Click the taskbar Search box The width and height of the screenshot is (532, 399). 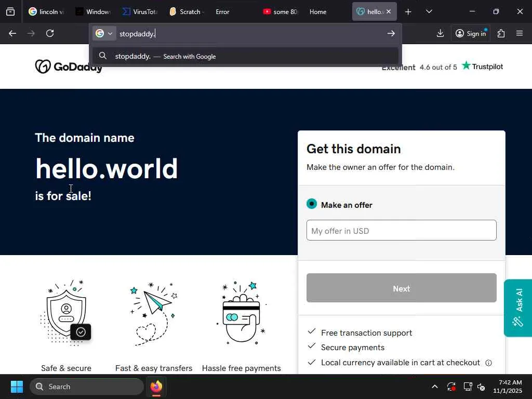pos(87,387)
